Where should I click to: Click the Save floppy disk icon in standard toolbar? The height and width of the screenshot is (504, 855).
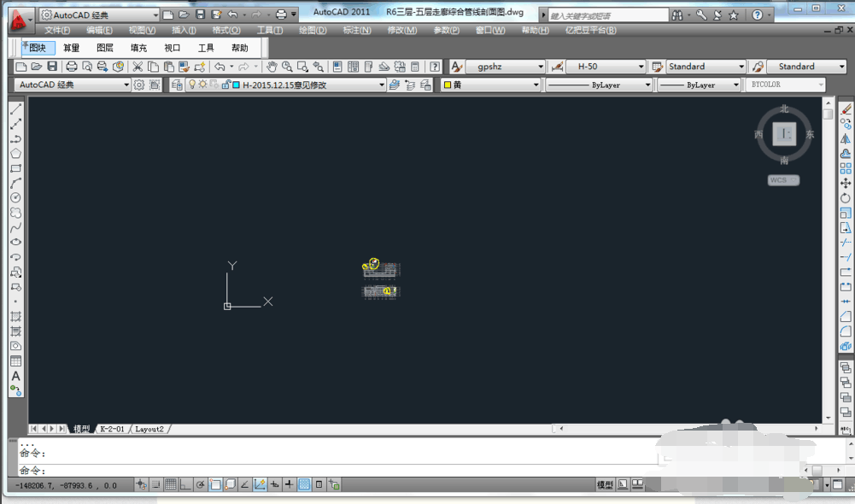pyautogui.click(x=52, y=67)
